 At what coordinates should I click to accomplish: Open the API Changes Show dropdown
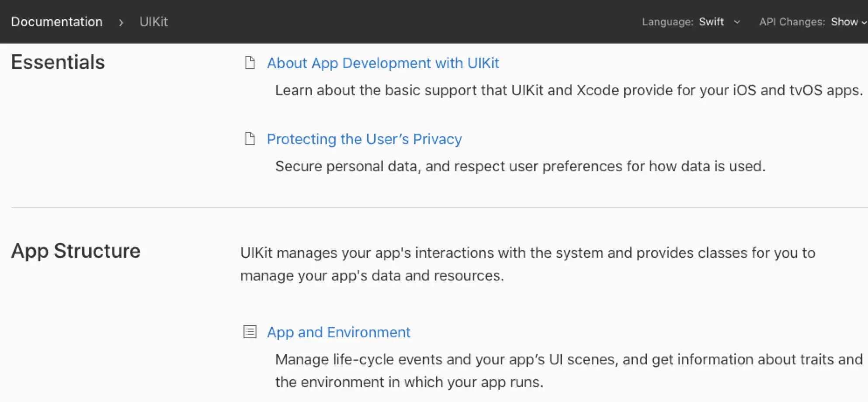point(813,22)
